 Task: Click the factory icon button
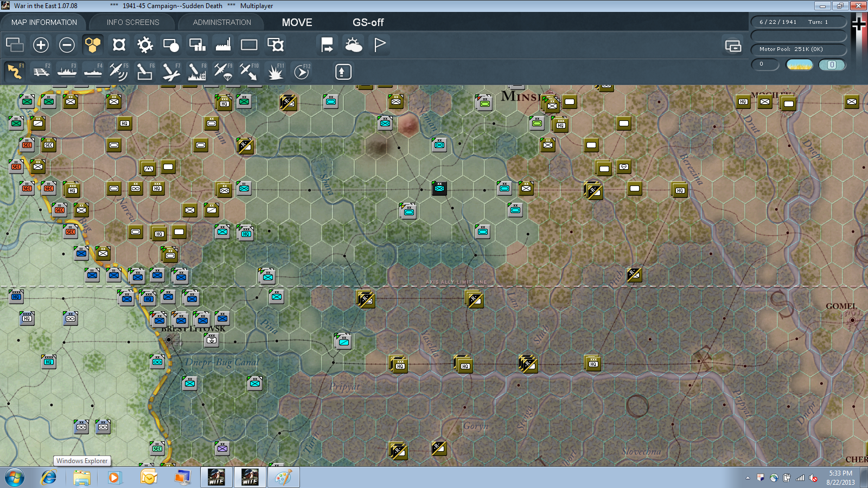pyautogui.click(x=223, y=44)
